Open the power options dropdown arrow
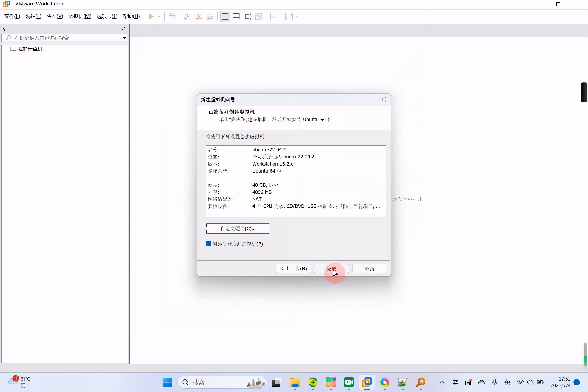Screen dimensions: 588x392 [x=159, y=17]
